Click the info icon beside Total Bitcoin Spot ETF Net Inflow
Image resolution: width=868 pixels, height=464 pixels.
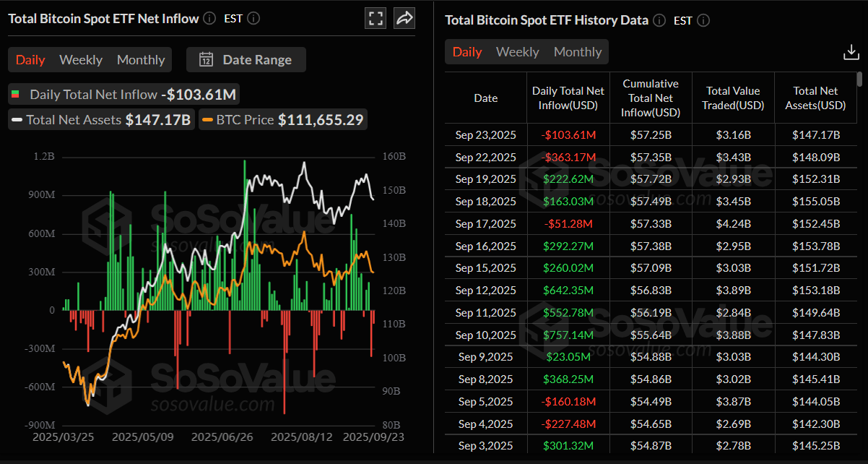click(209, 18)
